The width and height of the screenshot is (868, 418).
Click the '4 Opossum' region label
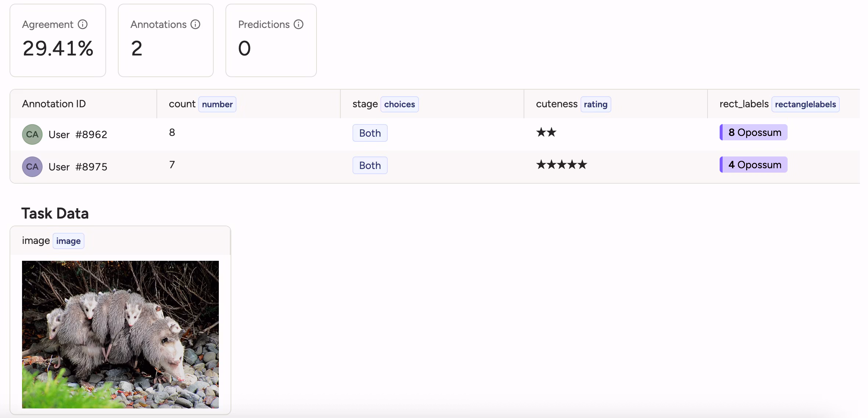[x=753, y=164]
